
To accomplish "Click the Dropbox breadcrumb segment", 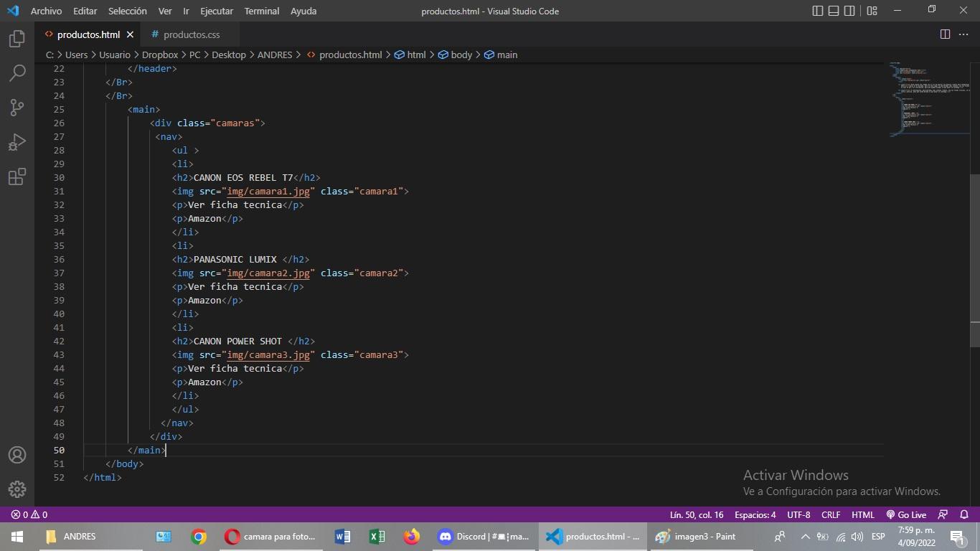I will click(x=160, y=55).
